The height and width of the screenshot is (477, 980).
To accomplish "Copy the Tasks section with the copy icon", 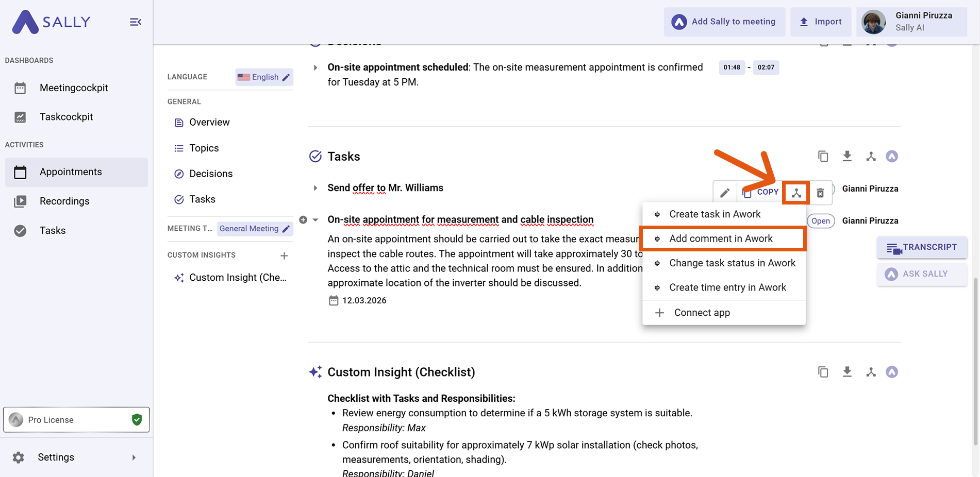I will 823,156.
